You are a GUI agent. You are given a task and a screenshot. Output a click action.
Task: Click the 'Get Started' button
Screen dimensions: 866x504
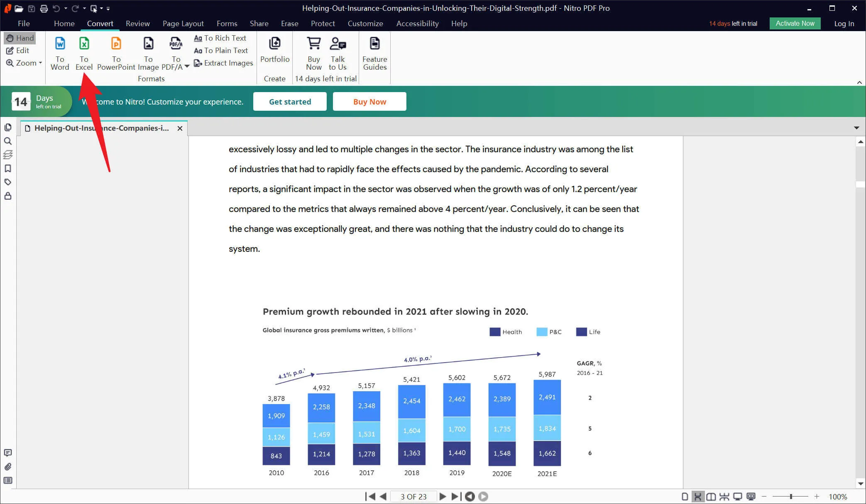290,101
